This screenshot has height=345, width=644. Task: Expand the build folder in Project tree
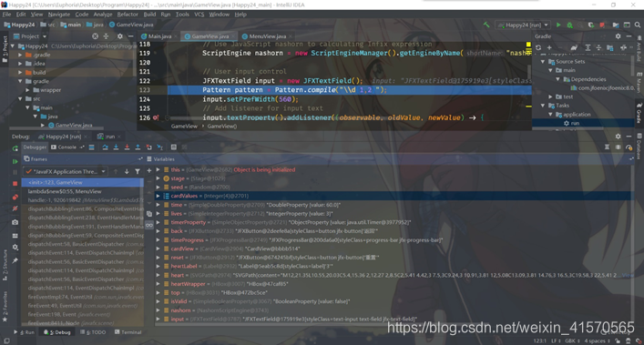(20, 72)
